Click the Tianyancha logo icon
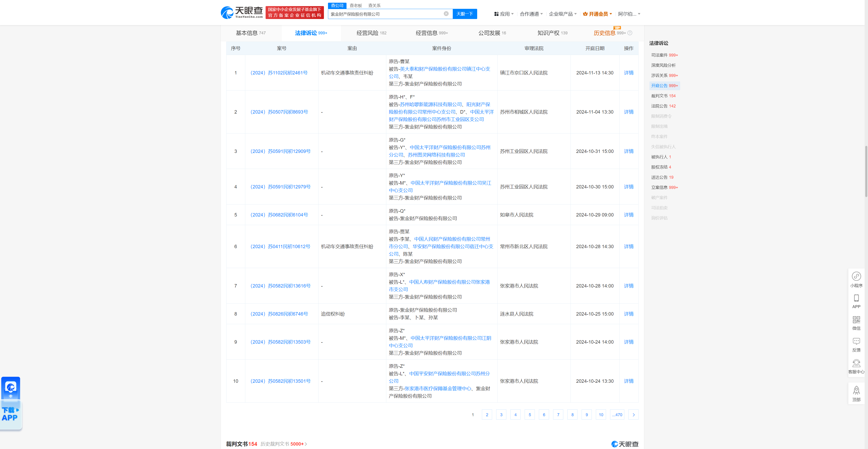The height and width of the screenshot is (449, 868). coord(227,13)
